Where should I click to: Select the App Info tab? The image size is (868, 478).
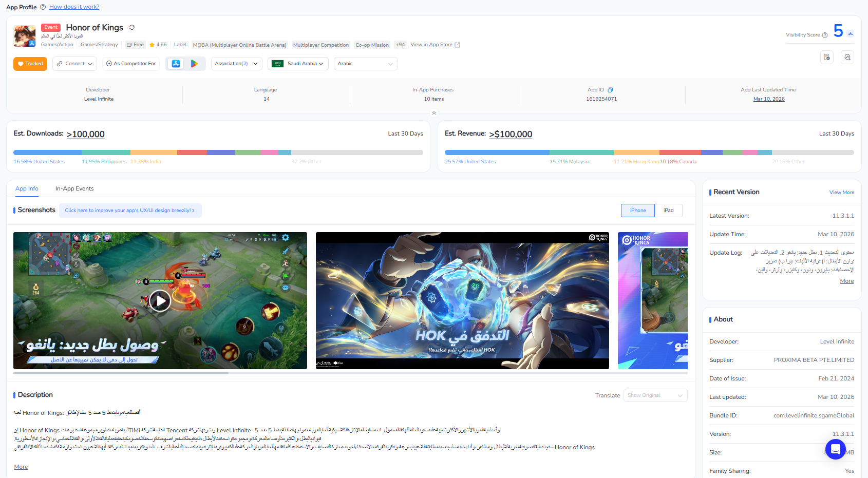pyautogui.click(x=27, y=189)
